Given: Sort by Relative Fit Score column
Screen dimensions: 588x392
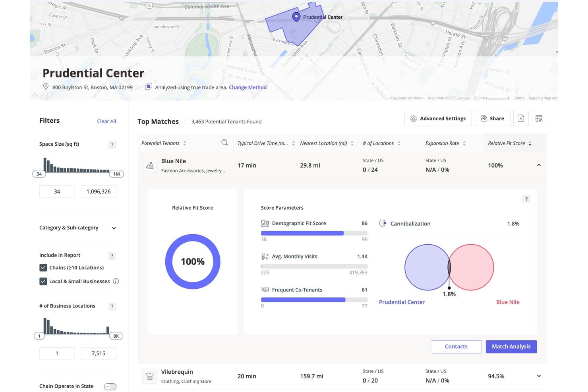Looking at the screenshot, I should click(530, 143).
